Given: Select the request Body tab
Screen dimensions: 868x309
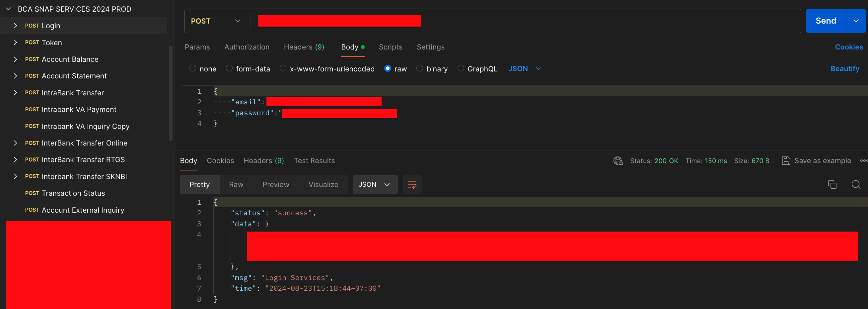Looking at the screenshot, I should click(x=352, y=47).
